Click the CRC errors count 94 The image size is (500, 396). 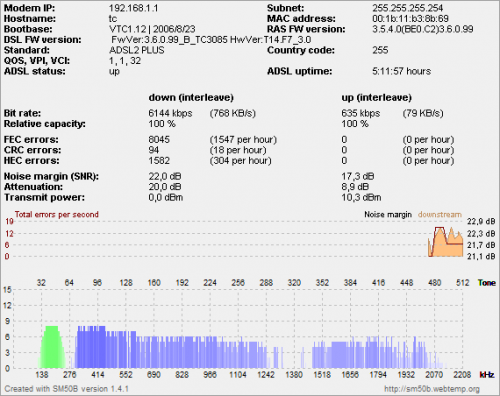coord(154,150)
